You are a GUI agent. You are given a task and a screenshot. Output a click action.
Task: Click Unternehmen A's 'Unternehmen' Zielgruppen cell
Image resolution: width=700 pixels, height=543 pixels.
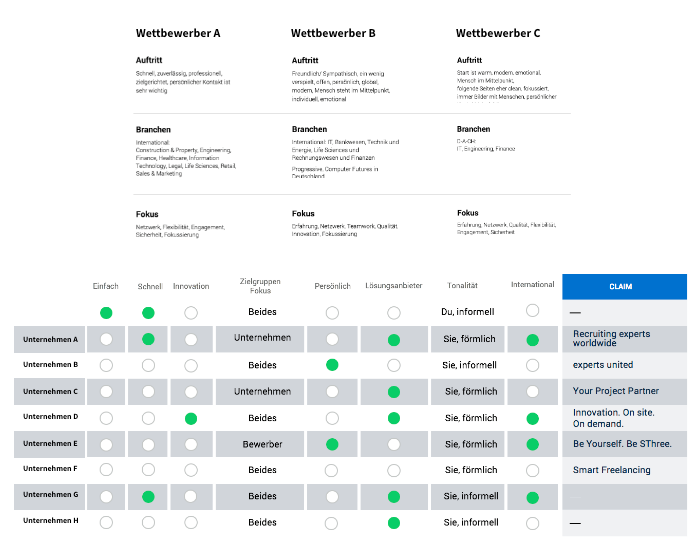coord(262,338)
